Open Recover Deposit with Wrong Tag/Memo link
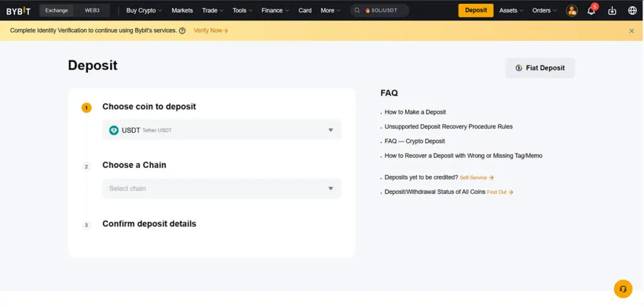The height and width of the screenshot is (307, 644). [464, 156]
